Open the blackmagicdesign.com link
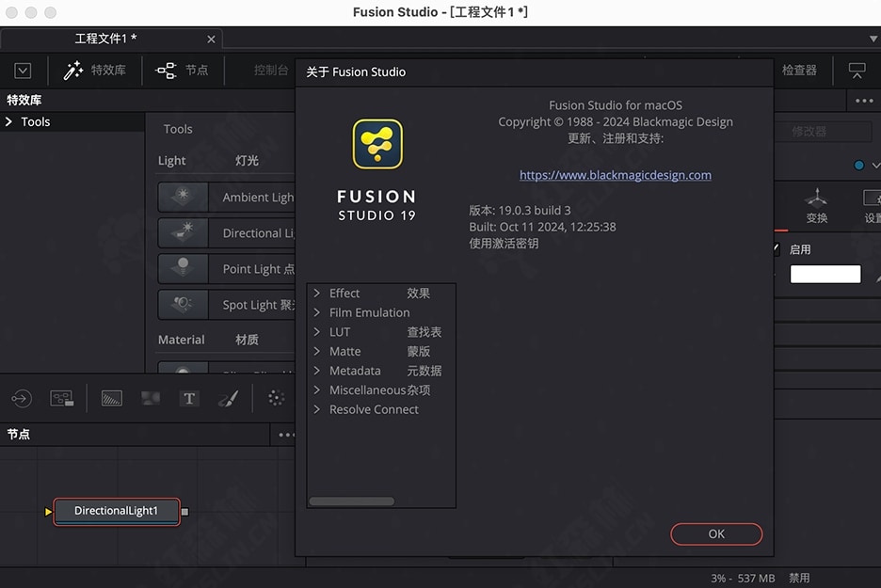881x588 pixels. pos(616,175)
